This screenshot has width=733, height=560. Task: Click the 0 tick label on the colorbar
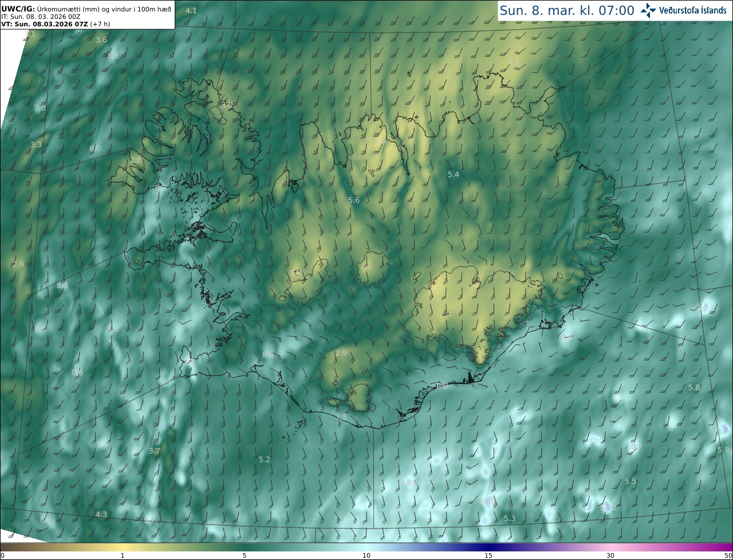point(2,555)
